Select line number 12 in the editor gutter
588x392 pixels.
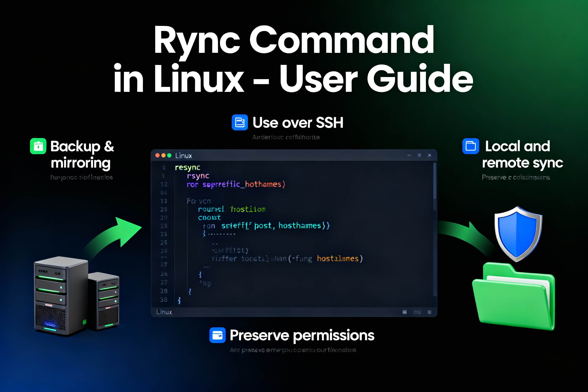[x=164, y=185]
